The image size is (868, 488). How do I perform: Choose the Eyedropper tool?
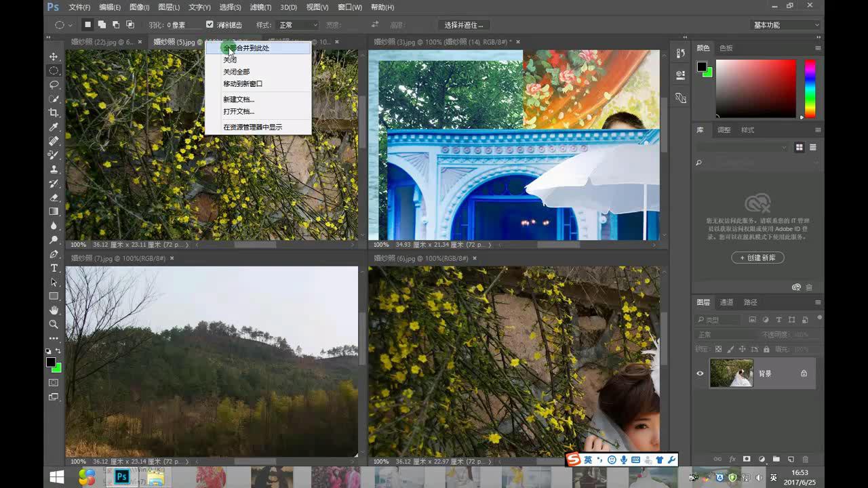click(54, 127)
